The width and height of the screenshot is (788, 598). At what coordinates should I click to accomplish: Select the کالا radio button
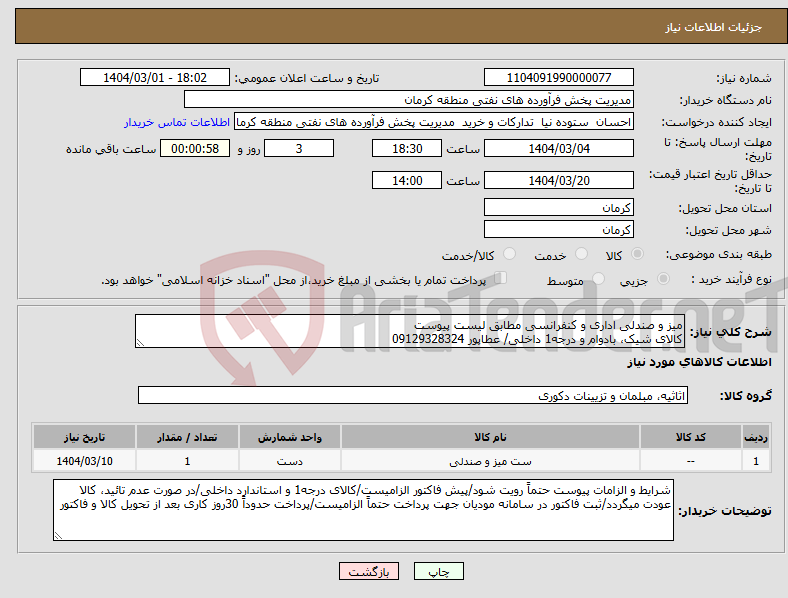pyautogui.click(x=637, y=254)
